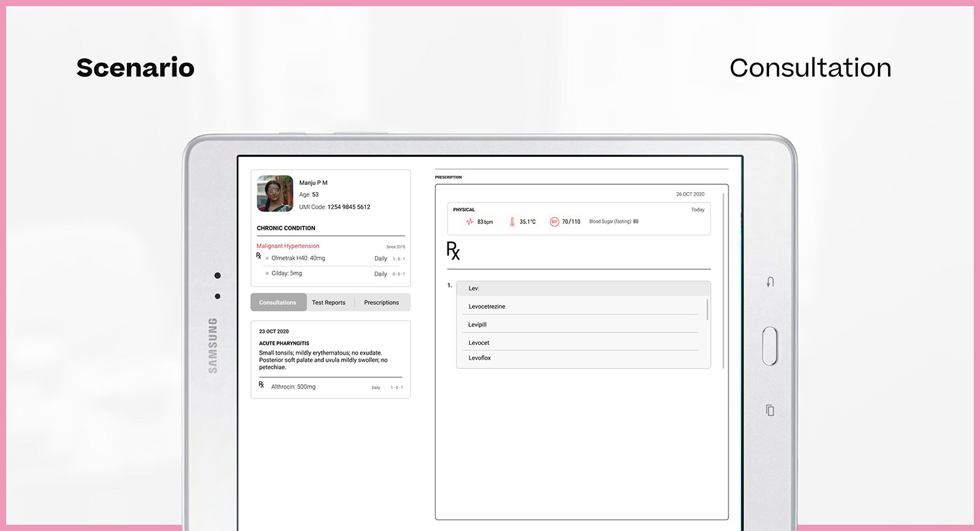Choose Levoflox from the dropdown
This screenshot has height=531, width=980.
coord(480,358)
